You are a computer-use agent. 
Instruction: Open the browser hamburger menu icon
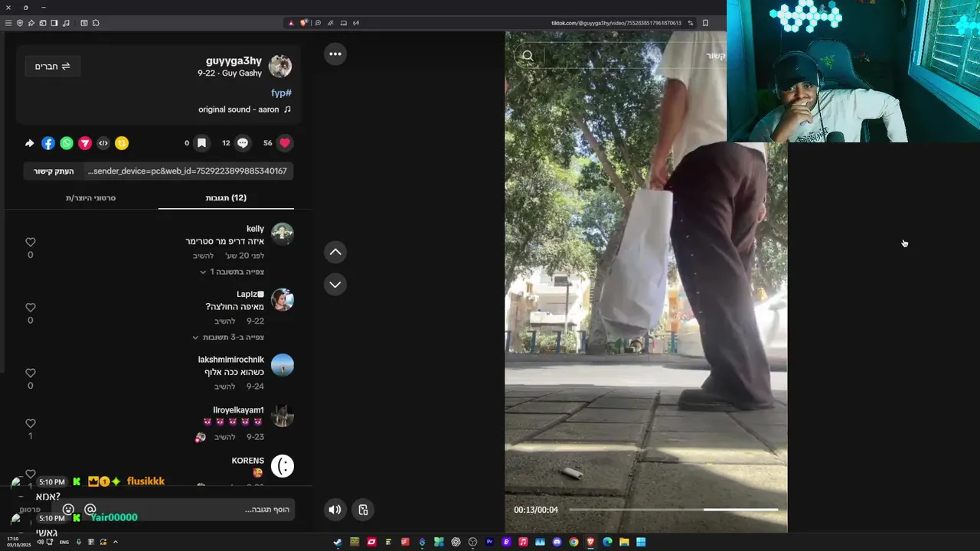point(8,23)
